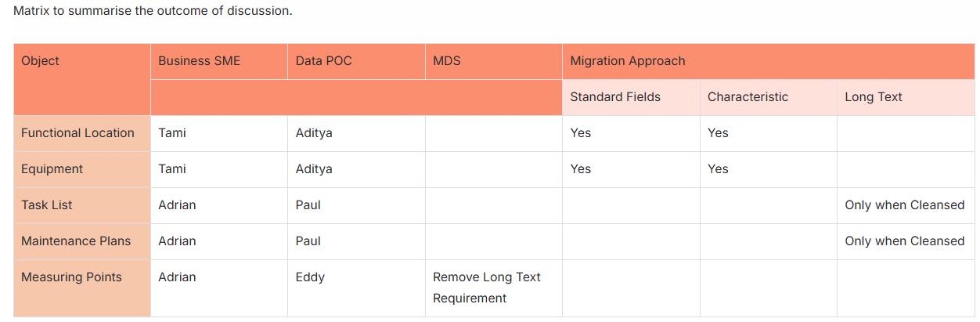Image resolution: width=980 pixels, height=322 pixels.
Task: Click the "Characteristic" sub-header cell
Action: 748,97
